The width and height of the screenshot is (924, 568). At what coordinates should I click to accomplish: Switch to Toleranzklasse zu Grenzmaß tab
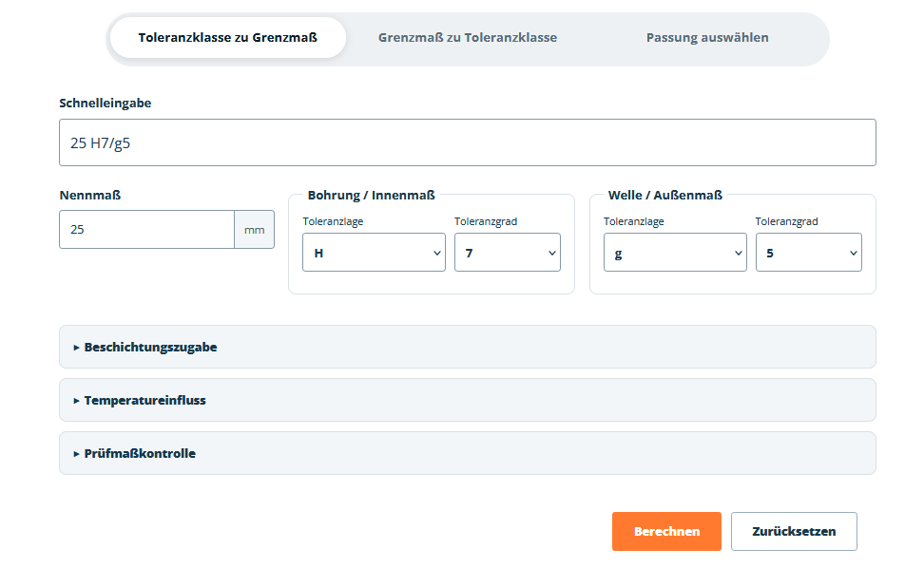227,38
